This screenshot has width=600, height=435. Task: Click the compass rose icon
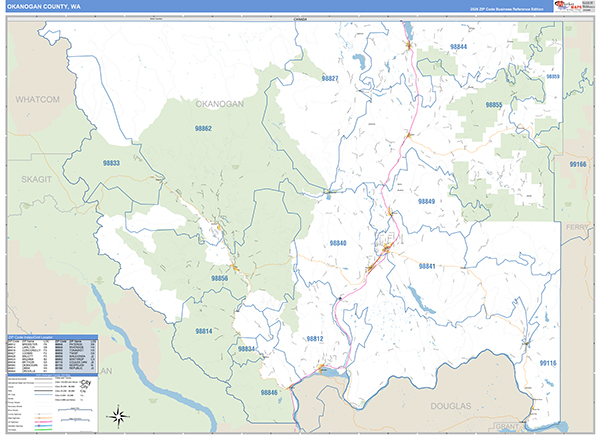point(118,415)
